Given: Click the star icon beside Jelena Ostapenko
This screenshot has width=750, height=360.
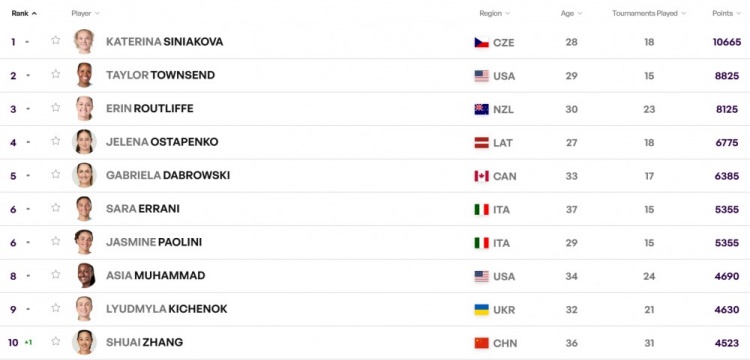Looking at the screenshot, I should point(56,141).
